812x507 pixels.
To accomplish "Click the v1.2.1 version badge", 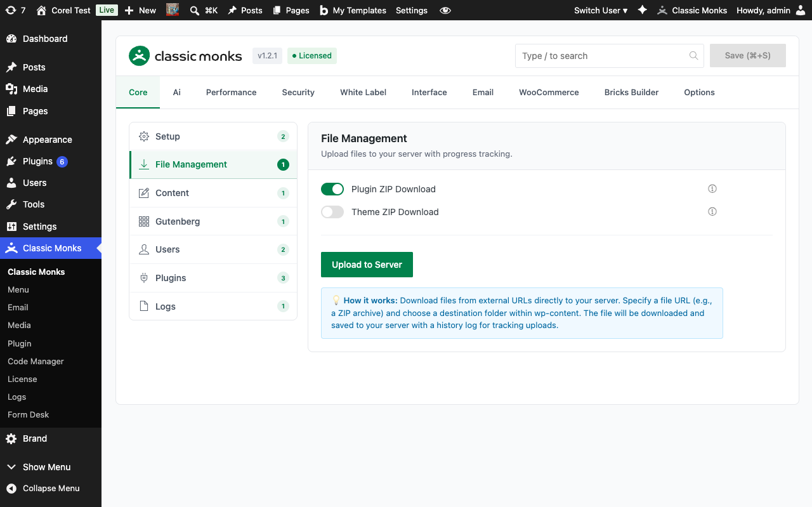I will pyautogui.click(x=267, y=56).
